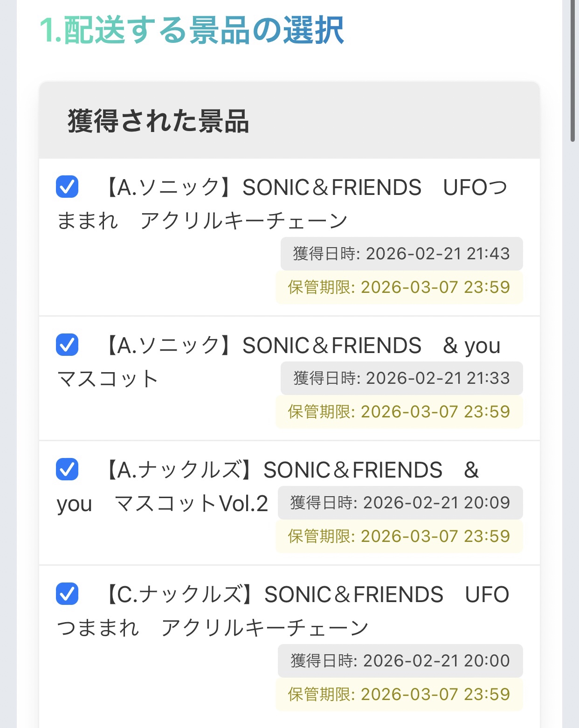
Task: Toggle the 【A.ソニック】 & you マスコット checkbox
Action: [x=67, y=345]
